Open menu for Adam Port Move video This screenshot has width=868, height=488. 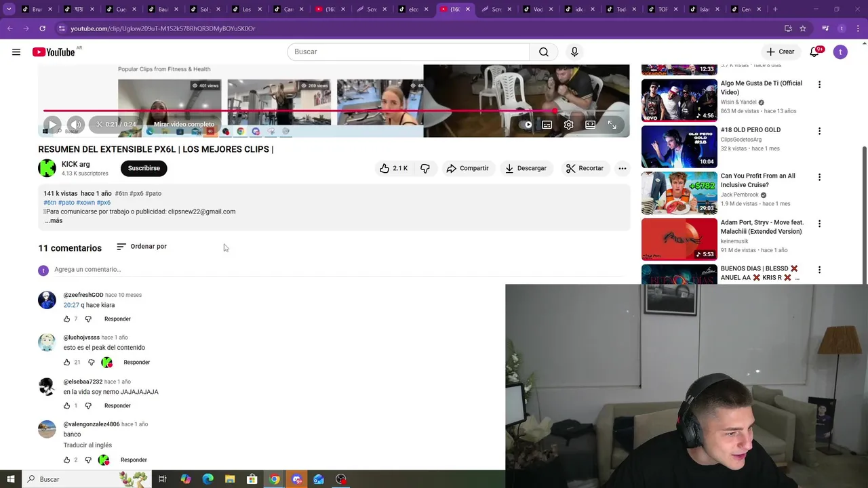point(819,224)
